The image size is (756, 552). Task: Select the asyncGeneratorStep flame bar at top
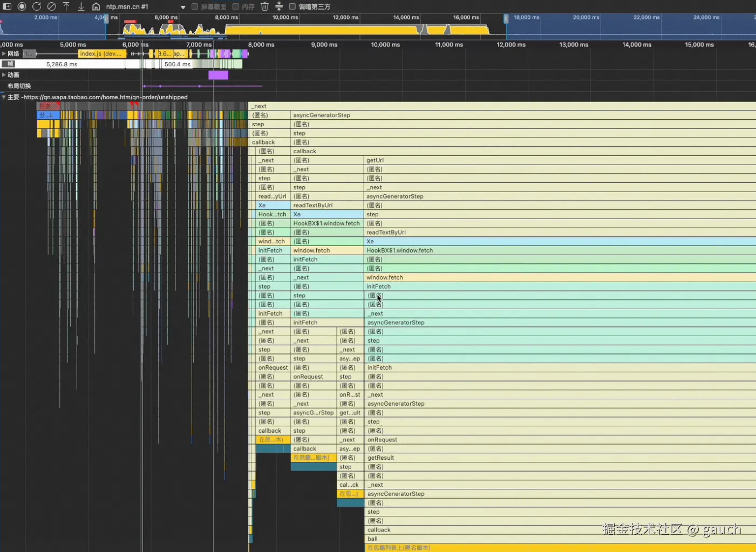pyautogui.click(x=523, y=115)
